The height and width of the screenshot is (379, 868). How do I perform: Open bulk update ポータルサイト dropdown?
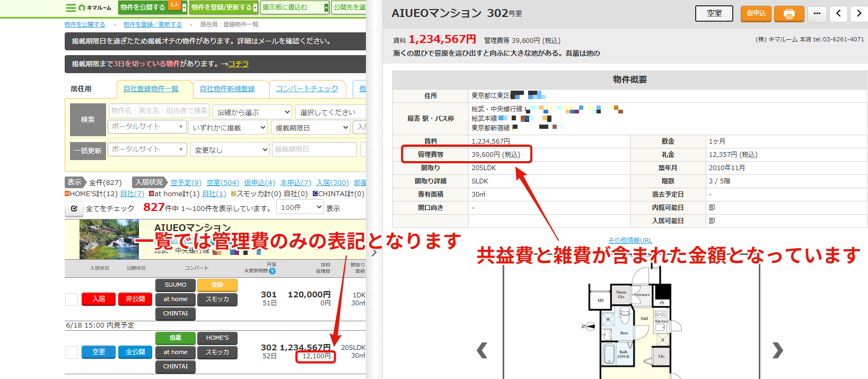click(x=147, y=149)
